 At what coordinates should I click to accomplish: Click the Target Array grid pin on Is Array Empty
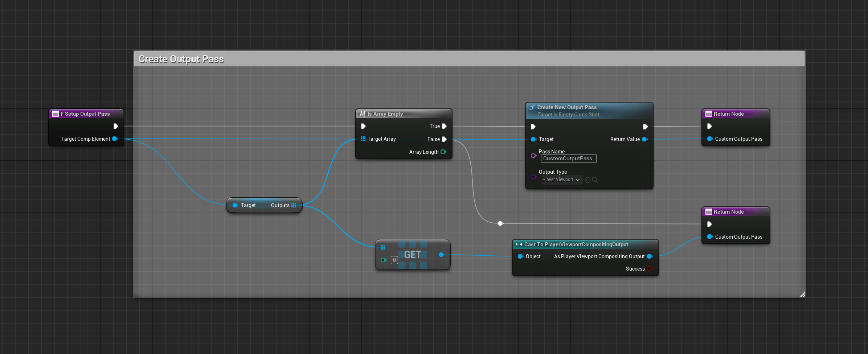click(363, 139)
